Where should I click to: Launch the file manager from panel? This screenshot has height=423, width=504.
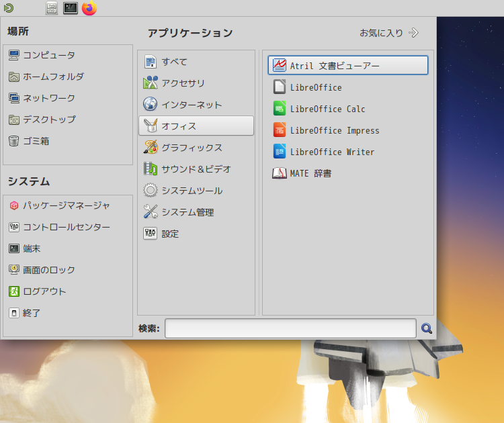(52, 8)
